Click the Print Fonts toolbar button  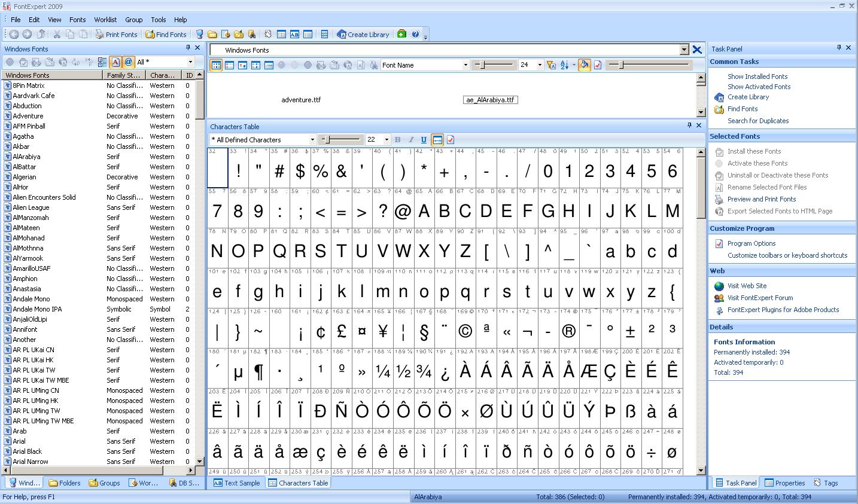coord(116,35)
